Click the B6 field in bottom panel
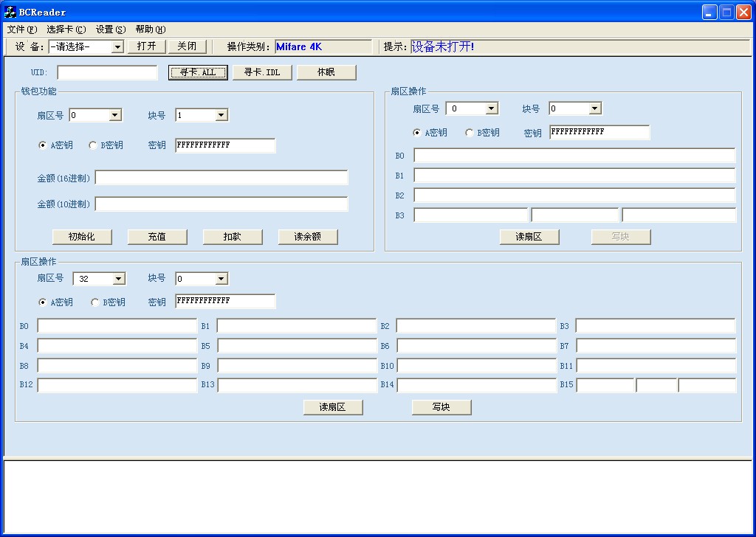This screenshot has width=756, height=537. [477, 346]
